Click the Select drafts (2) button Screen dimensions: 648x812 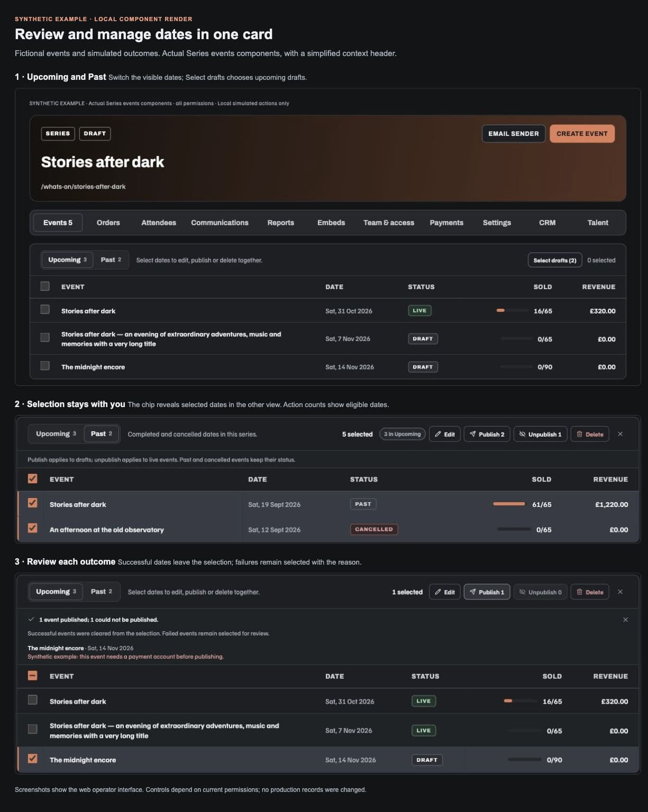coord(555,260)
